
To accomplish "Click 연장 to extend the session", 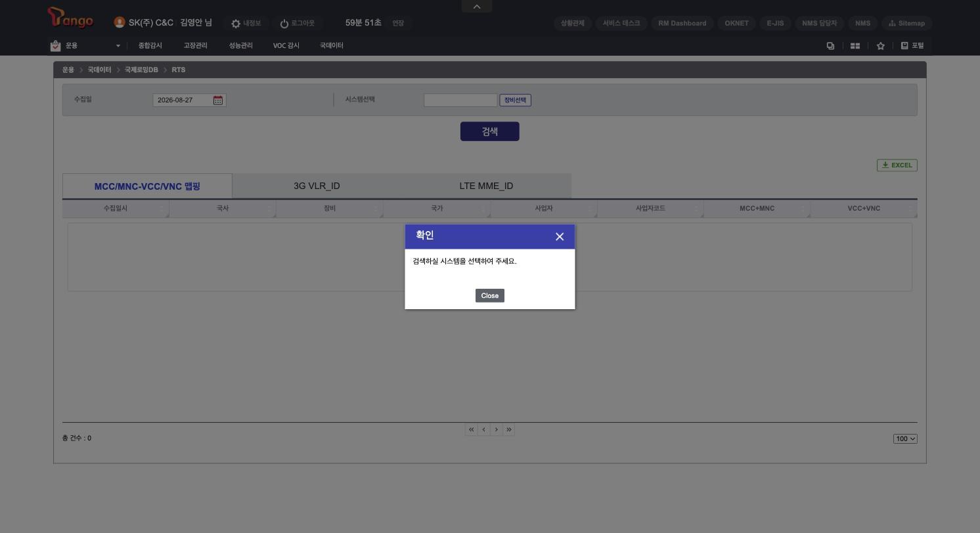I will pyautogui.click(x=398, y=23).
